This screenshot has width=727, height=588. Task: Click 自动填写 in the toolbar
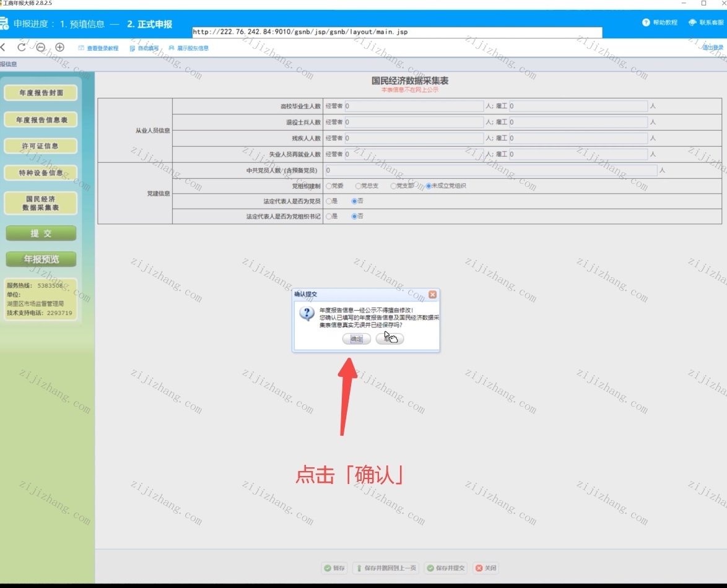(144, 48)
